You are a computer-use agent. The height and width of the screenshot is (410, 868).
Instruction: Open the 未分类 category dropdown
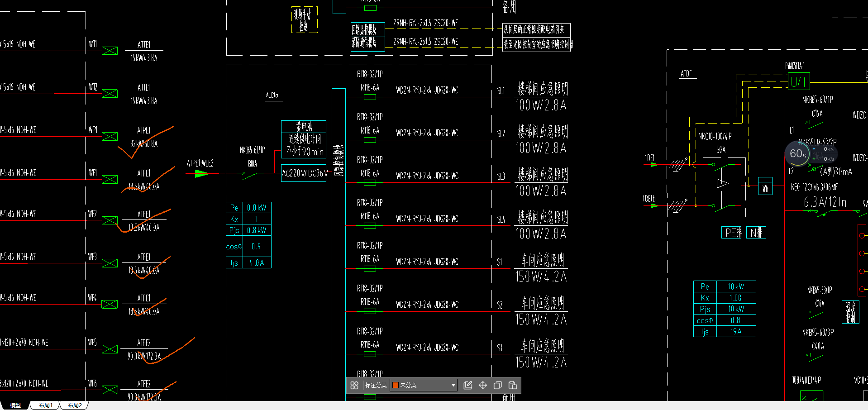click(424, 385)
